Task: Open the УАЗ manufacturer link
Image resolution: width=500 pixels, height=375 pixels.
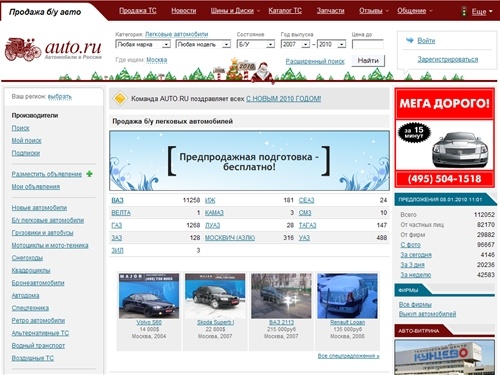Action: (304, 238)
